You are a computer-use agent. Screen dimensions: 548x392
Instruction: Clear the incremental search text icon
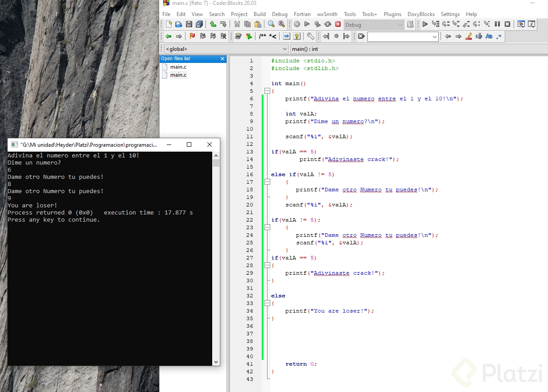tap(361, 37)
